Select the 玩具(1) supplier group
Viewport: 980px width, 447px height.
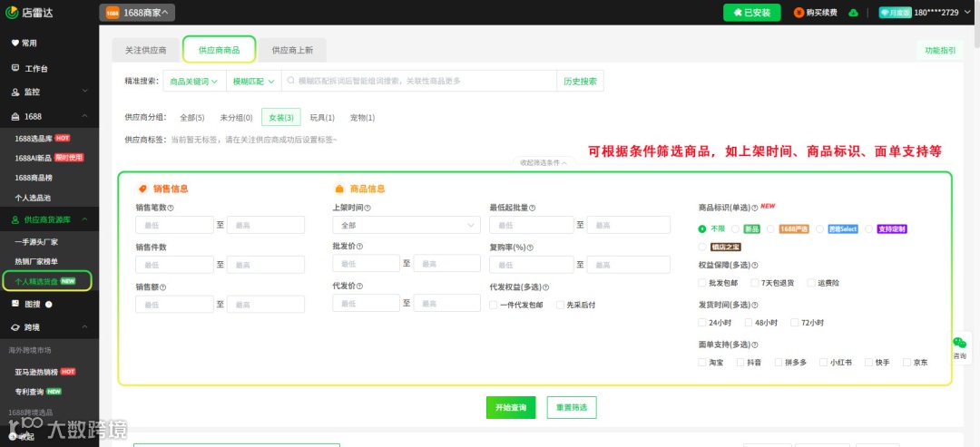tap(322, 117)
